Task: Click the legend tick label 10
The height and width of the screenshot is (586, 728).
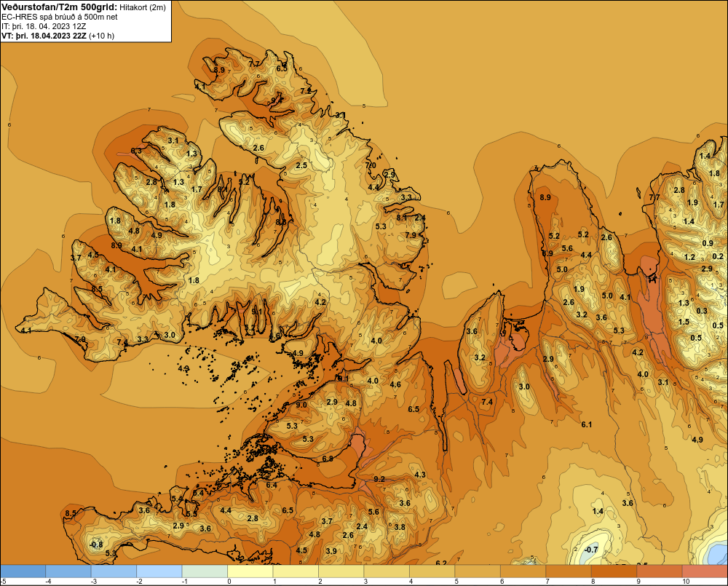Action: (x=686, y=582)
